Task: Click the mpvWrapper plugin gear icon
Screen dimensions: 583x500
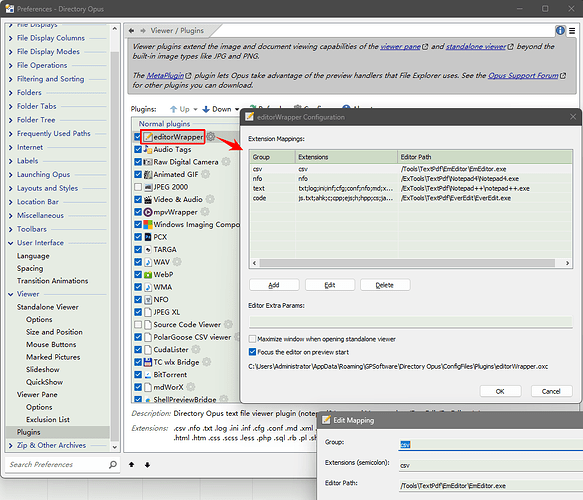Action: (x=205, y=212)
